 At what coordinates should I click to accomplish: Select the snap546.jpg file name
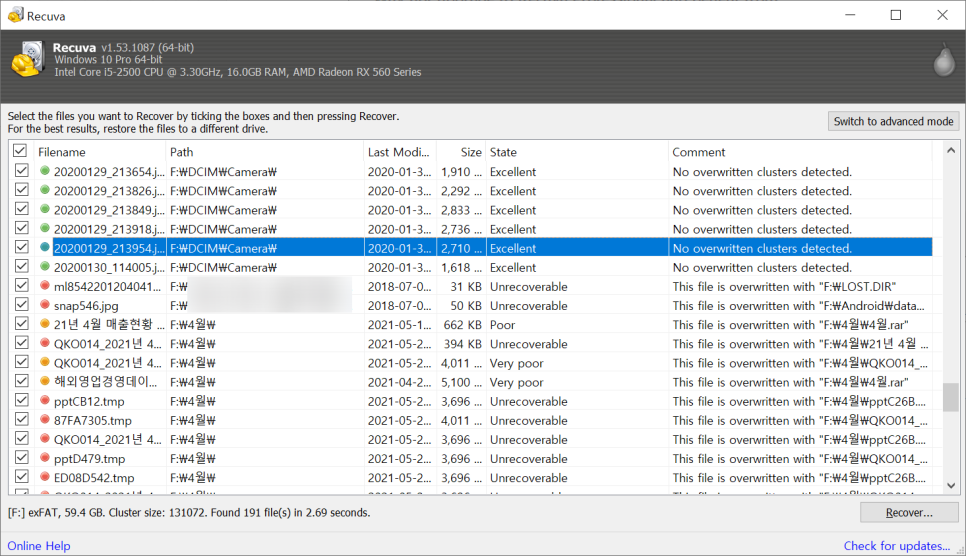pyautogui.click(x=86, y=306)
